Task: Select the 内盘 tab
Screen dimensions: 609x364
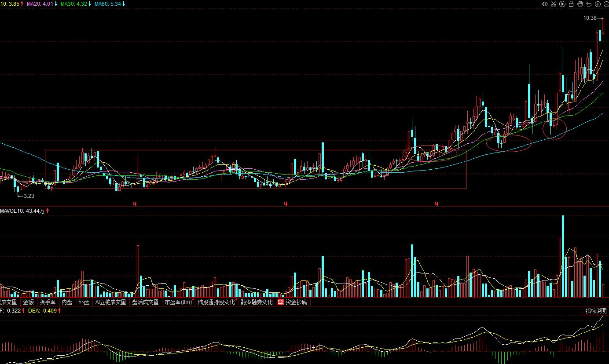Action: click(x=67, y=302)
